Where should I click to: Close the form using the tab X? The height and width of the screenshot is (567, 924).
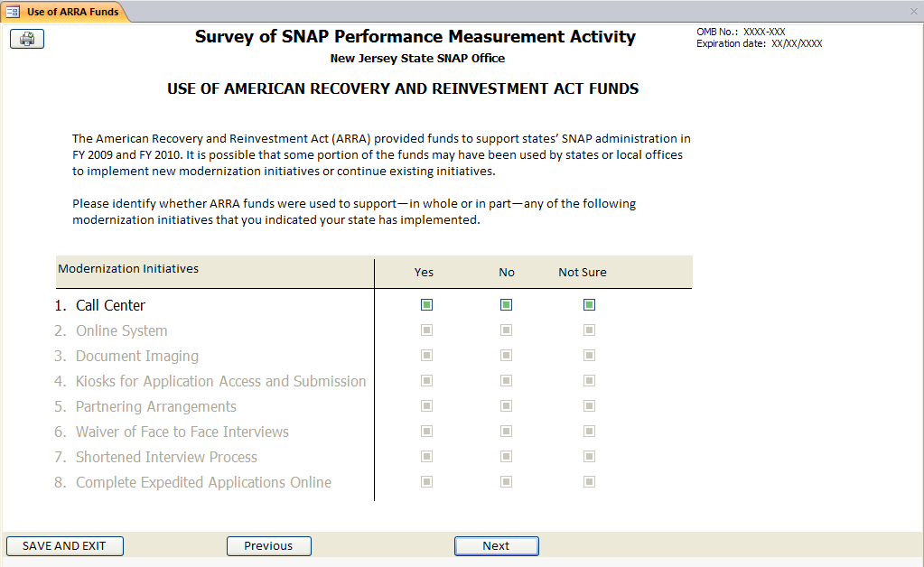pyautogui.click(x=913, y=11)
